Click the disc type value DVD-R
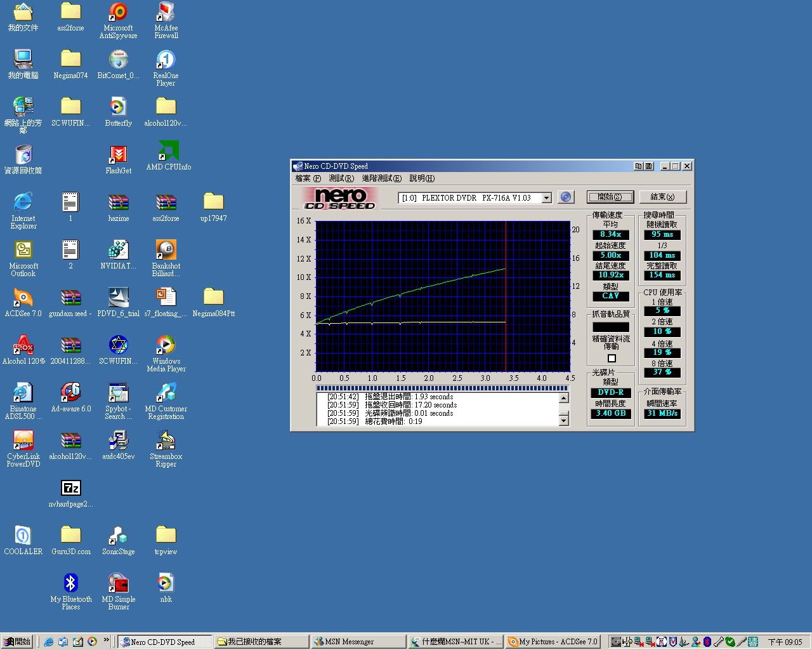The image size is (812, 650). tap(610, 392)
